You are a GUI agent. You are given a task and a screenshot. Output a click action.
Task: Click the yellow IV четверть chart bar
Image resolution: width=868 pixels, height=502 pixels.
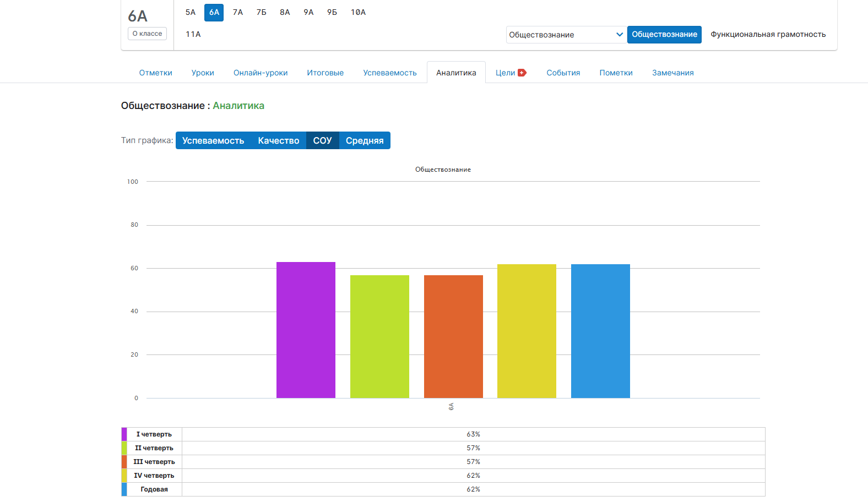527,331
